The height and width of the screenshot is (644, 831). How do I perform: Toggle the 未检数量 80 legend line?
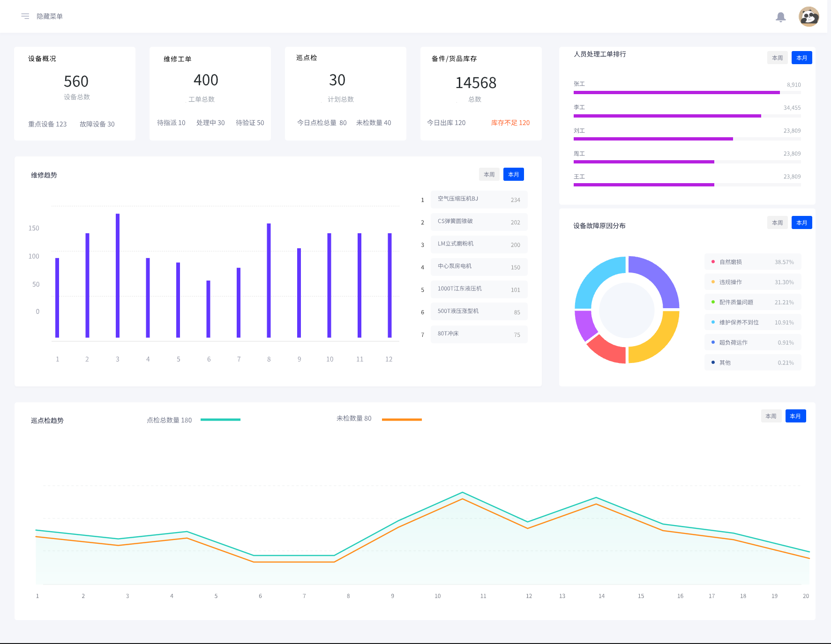tap(402, 420)
